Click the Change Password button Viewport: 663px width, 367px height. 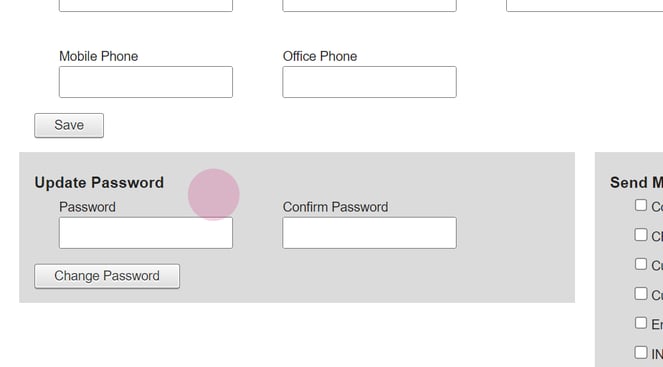click(107, 276)
